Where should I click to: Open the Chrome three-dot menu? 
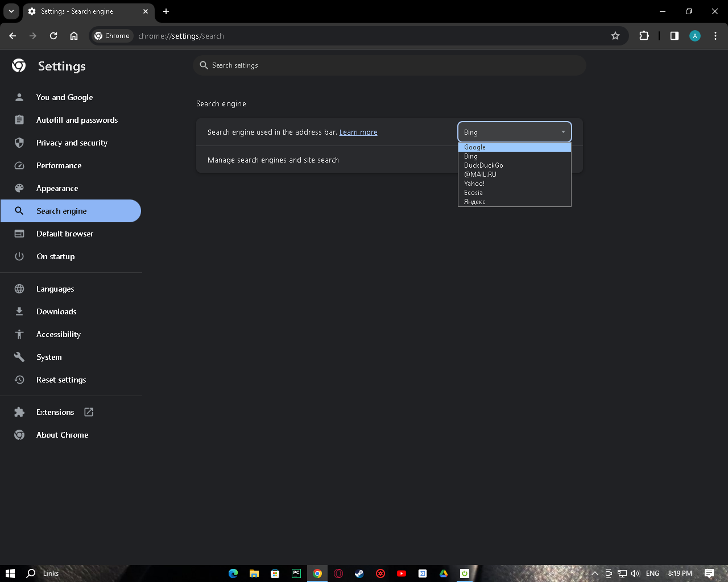[x=715, y=36]
